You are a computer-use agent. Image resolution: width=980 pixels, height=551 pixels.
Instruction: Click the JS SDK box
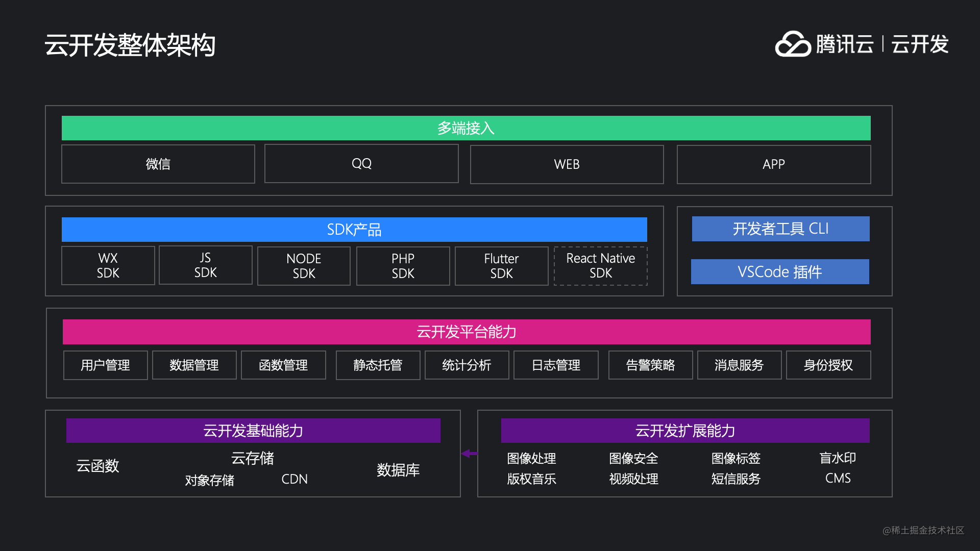pyautogui.click(x=206, y=265)
